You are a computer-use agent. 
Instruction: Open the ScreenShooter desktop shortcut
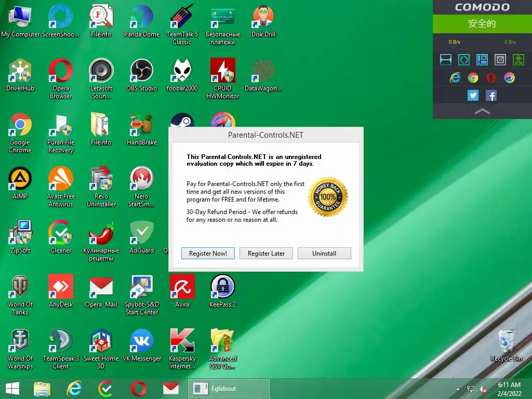click(x=60, y=21)
